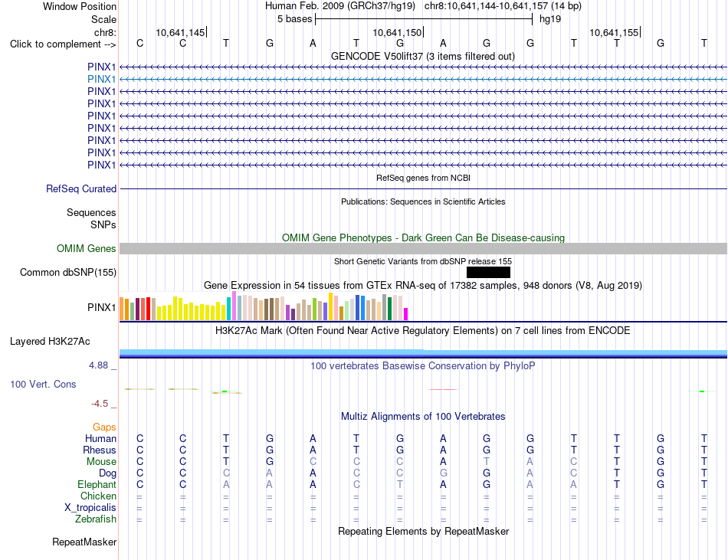This screenshot has width=728, height=560.
Task: Click the 'Gene Expression in 54 tissues' title
Action: [423, 285]
